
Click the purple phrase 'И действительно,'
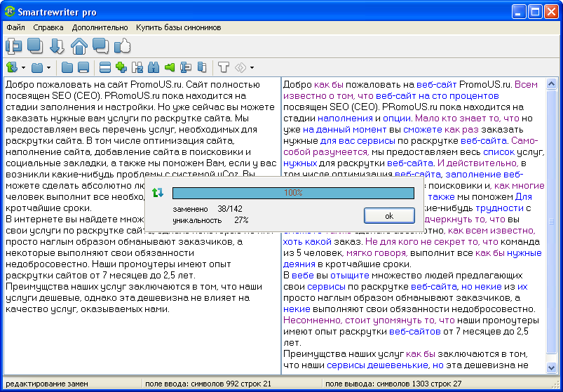tap(478, 163)
